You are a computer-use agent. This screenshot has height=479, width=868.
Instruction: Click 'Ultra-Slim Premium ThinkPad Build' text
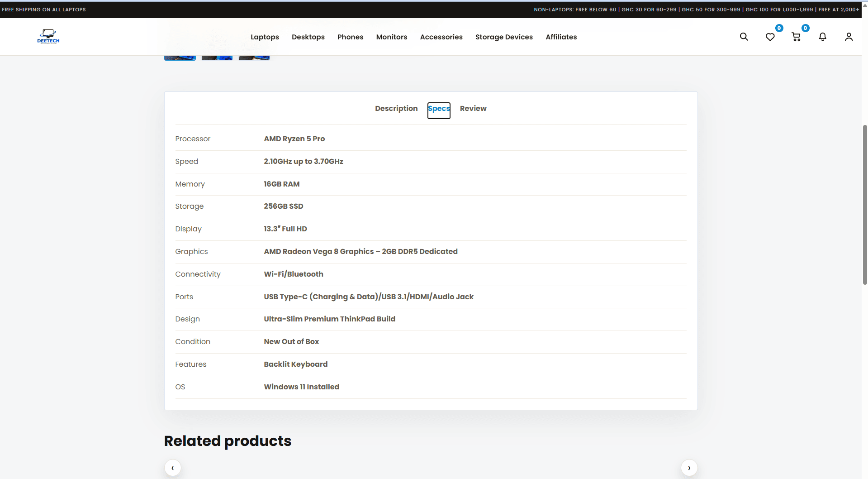[330, 319]
